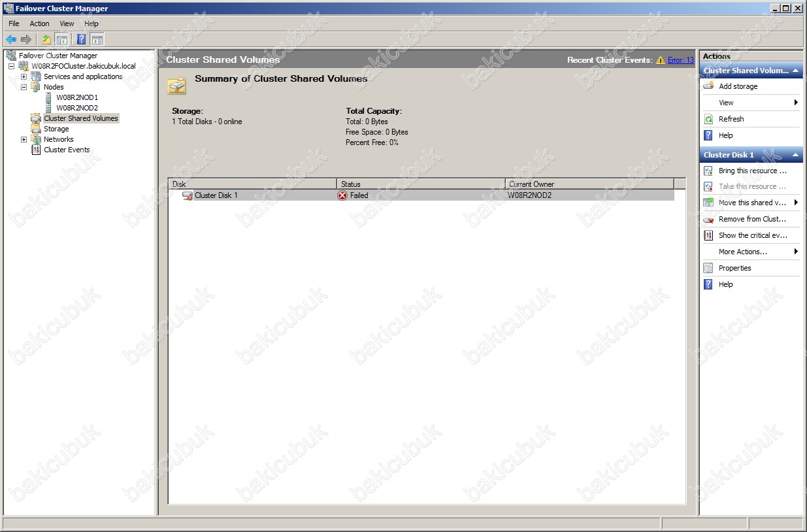Screen dimensions: 807x532
Task: Click the warning icon beside Recent Cluster Events
Action: [661, 60]
